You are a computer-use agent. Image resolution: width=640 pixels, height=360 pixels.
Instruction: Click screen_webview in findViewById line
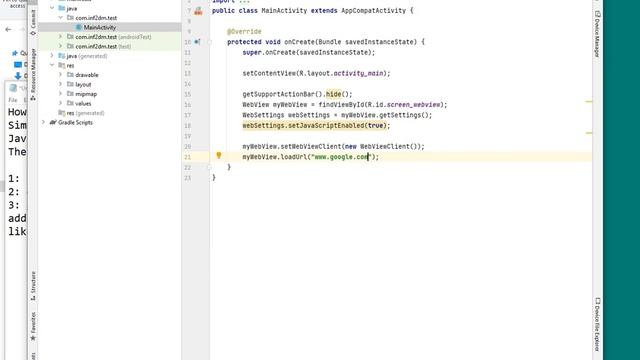pos(413,105)
